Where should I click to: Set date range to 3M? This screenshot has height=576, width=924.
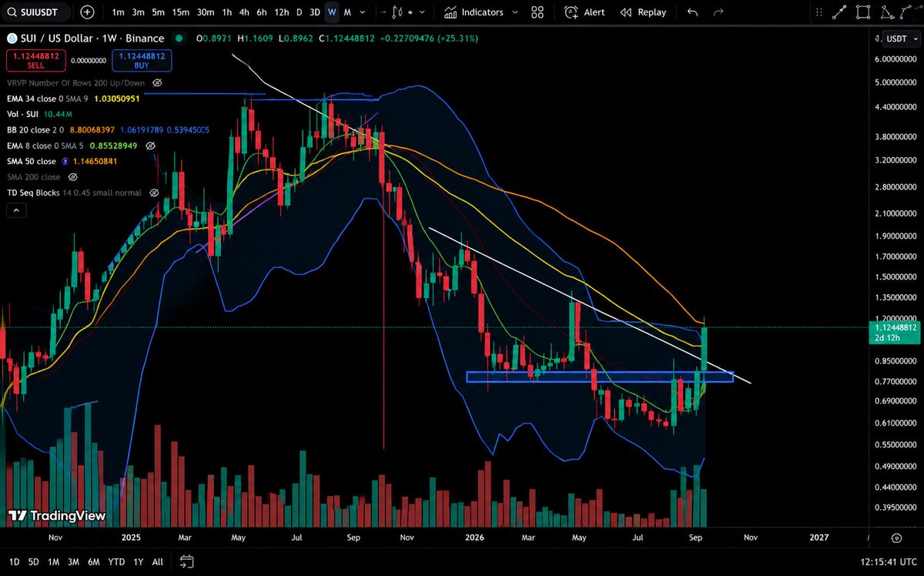(74, 561)
